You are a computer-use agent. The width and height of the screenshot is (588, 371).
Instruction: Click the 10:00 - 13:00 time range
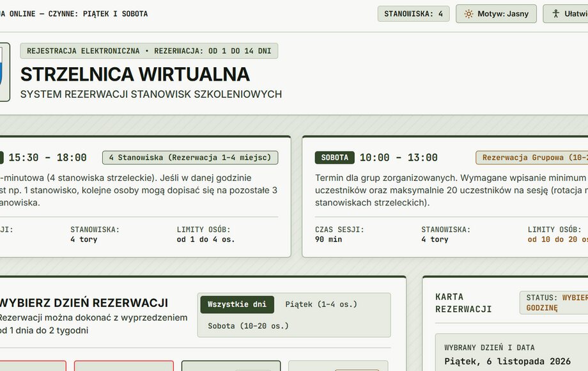[x=398, y=157]
